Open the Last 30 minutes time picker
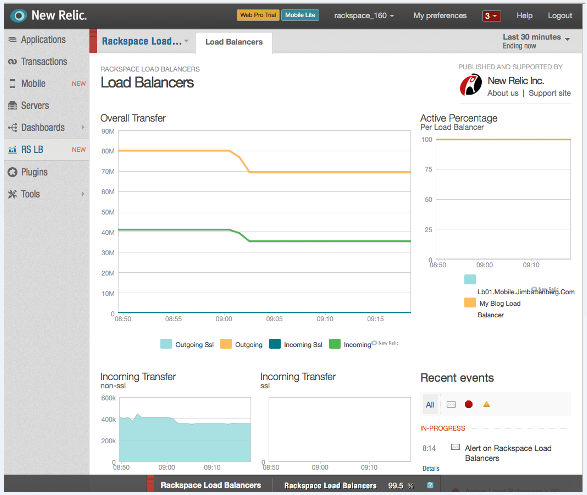587x495 pixels. 535,41
